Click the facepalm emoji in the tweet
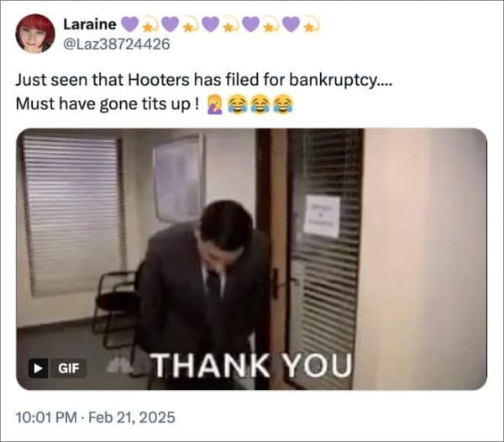Viewport: 504px width, 442px height. [214, 104]
